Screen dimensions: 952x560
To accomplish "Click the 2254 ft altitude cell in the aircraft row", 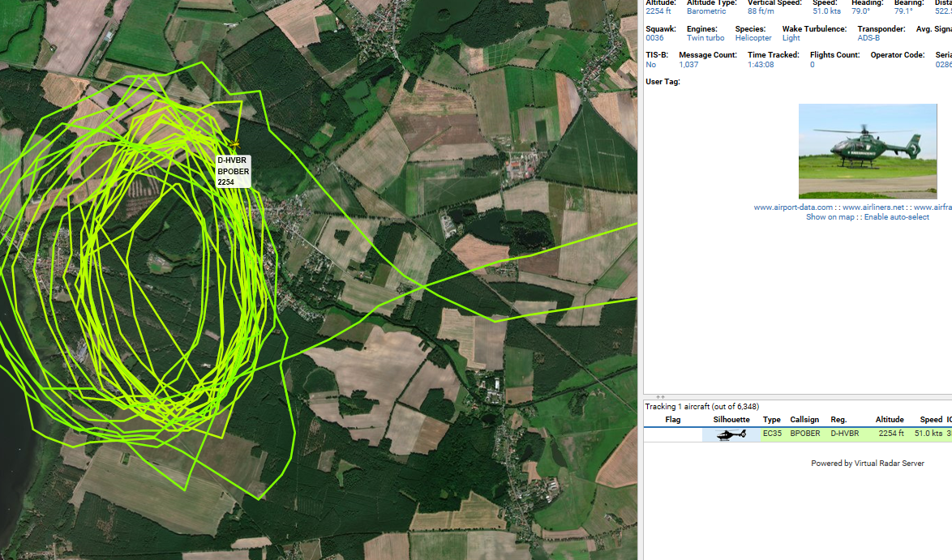I will coord(890,434).
